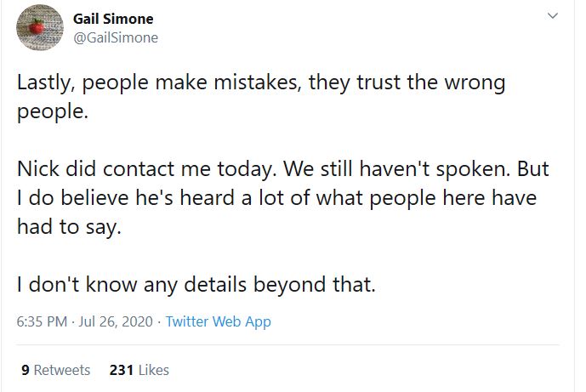
Task: Open the Gail Simone display name link
Action: (x=114, y=19)
